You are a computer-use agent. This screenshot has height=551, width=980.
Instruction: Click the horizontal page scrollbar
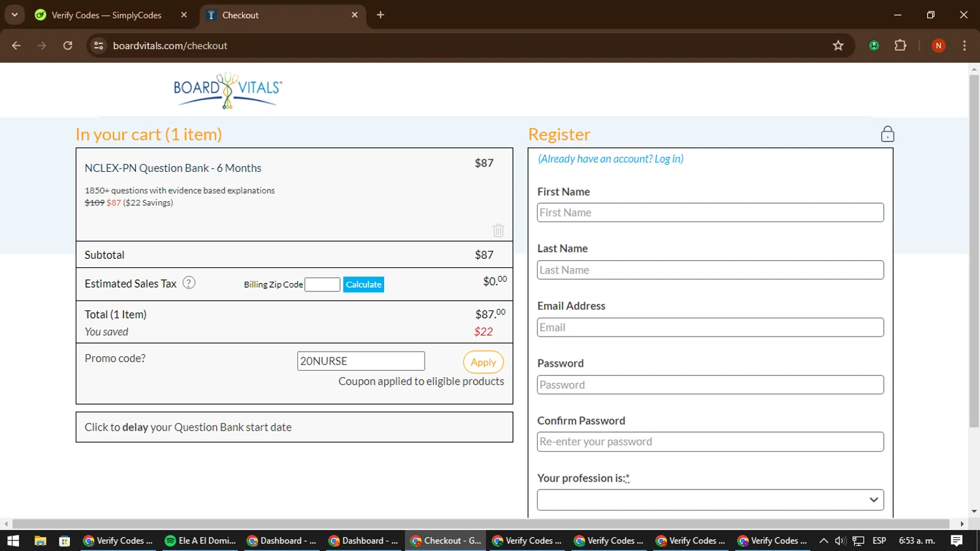(481, 524)
